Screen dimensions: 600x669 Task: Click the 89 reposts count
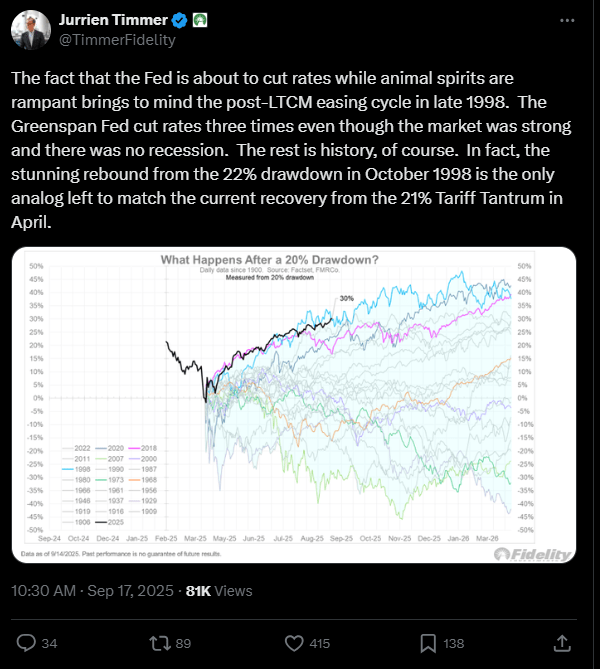pos(183,643)
